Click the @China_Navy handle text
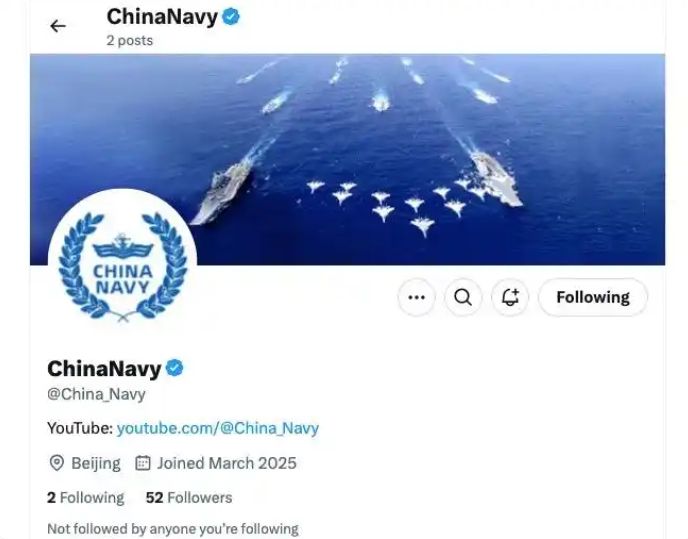 pyautogui.click(x=96, y=394)
